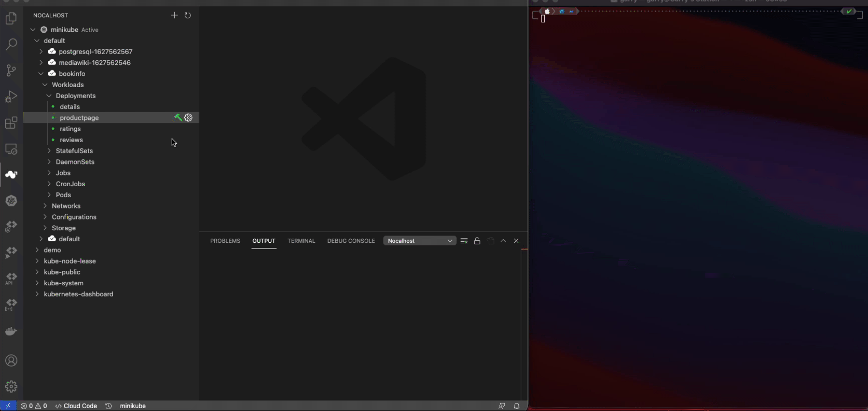Collapse the Workloads node
The image size is (868, 411).
pyautogui.click(x=45, y=85)
